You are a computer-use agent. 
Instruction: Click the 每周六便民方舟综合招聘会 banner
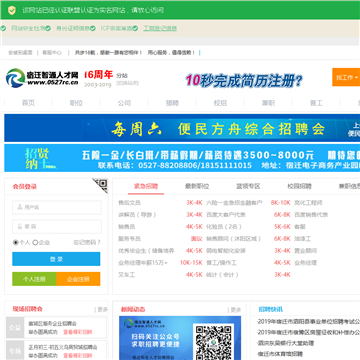182,128
